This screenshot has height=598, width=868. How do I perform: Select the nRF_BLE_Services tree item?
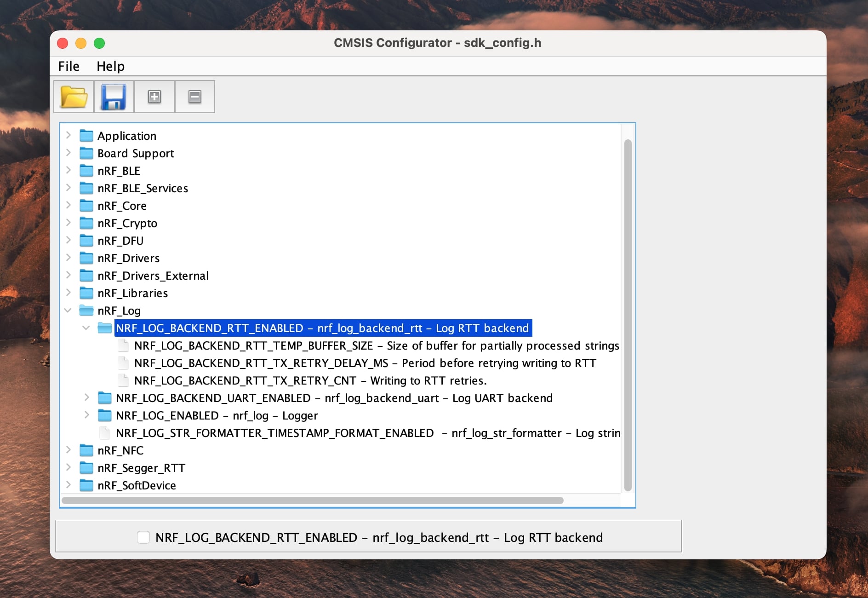143,188
